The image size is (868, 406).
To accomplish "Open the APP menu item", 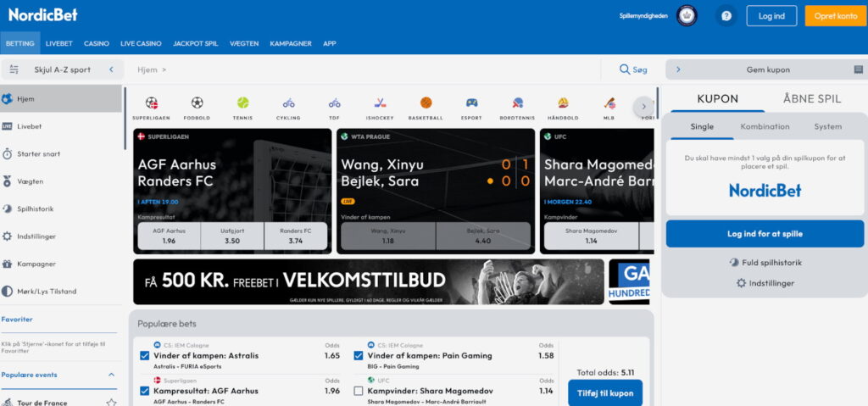I will 330,43.
